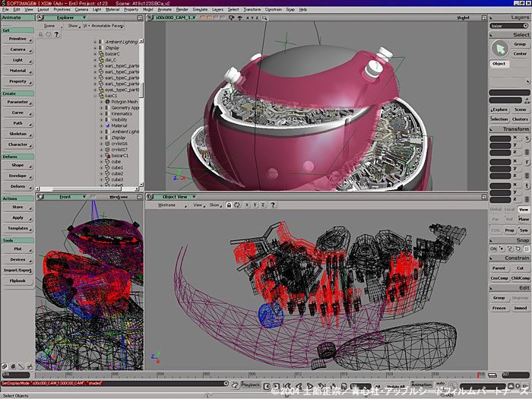The image size is (532, 399).
Task: Open help question mark in Object View
Action: (x=272, y=205)
